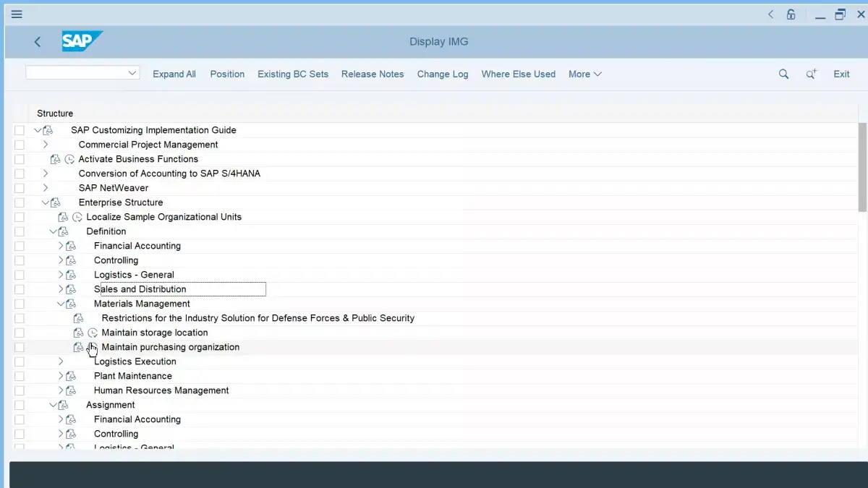Click documentation icon beside Enterprise Structure
Screen dimensions: 868x488
tap(56, 202)
